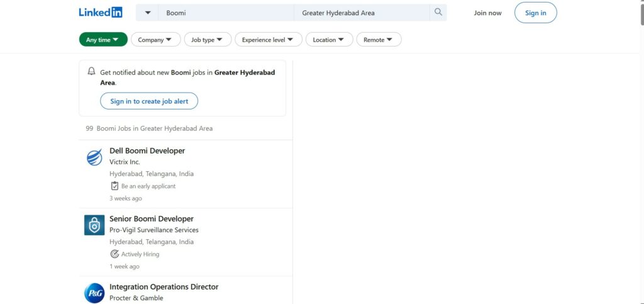Click the Sign in button
This screenshot has width=644, height=304.
tap(535, 13)
